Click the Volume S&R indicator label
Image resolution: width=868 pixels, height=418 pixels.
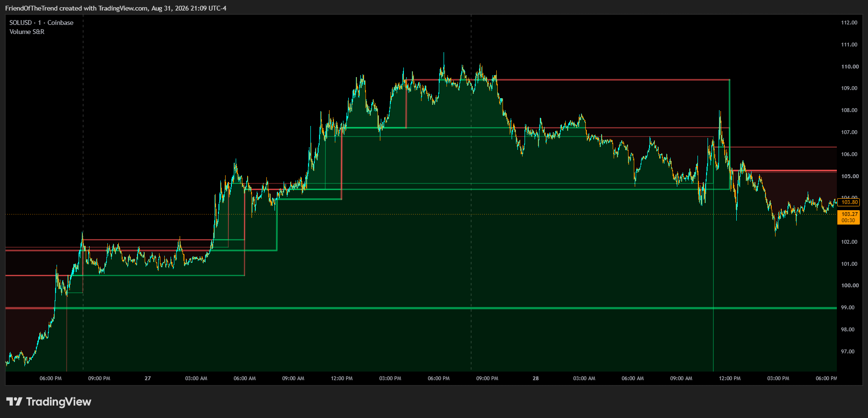tap(27, 32)
